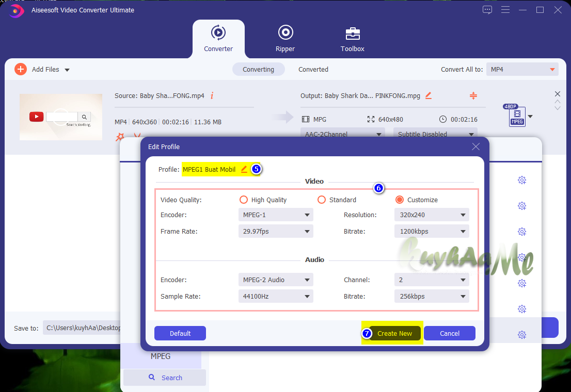Click the MPEG 480P output format icon

(516, 116)
